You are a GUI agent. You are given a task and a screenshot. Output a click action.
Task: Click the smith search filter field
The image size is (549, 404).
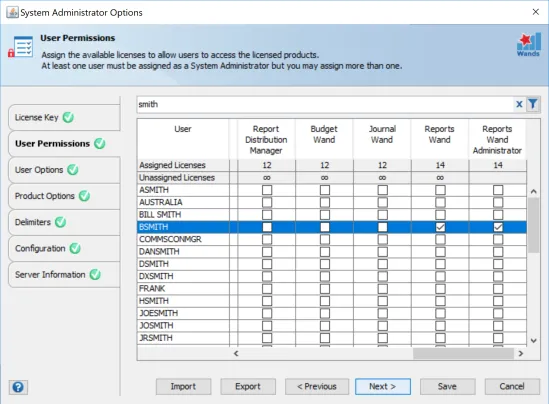click(x=325, y=104)
